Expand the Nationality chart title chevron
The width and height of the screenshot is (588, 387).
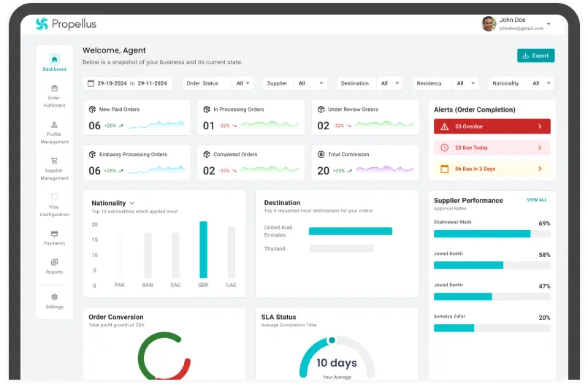132,203
